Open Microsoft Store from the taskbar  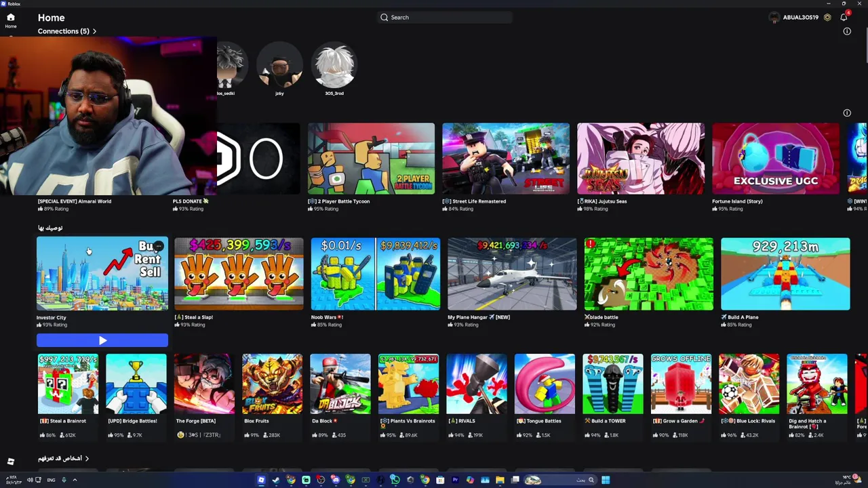(x=440, y=480)
